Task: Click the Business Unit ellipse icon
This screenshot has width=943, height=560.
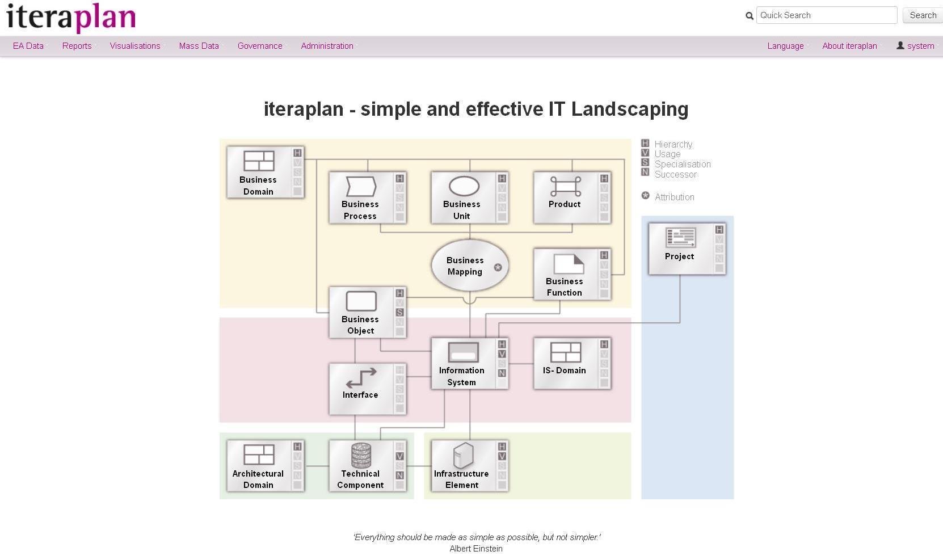Action: (x=464, y=185)
